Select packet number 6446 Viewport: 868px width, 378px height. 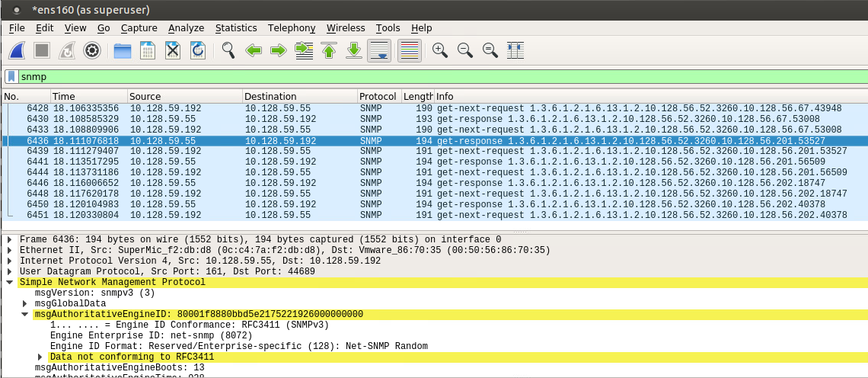click(x=434, y=183)
